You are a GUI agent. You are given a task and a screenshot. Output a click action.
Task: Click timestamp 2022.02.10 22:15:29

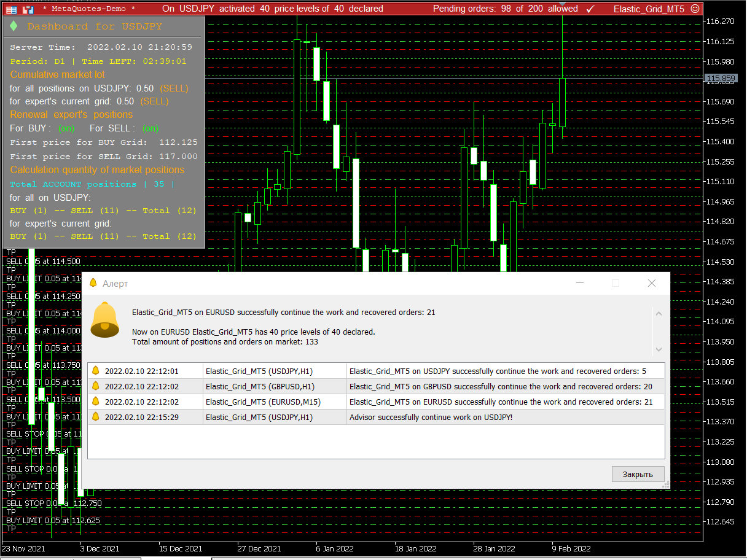[x=141, y=417]
